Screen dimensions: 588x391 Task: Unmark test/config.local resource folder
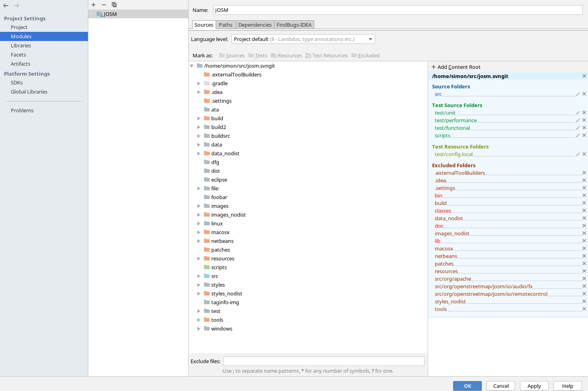(x=584, y=154)
